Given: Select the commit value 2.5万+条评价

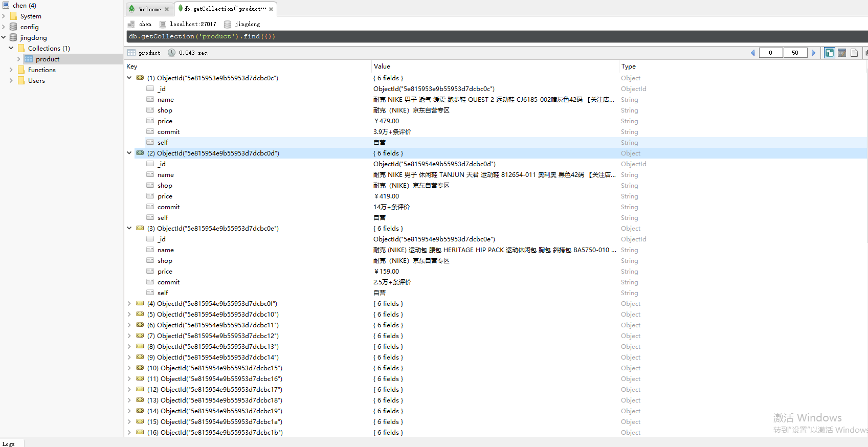Looking at the screenshot, I should [392, 282].
